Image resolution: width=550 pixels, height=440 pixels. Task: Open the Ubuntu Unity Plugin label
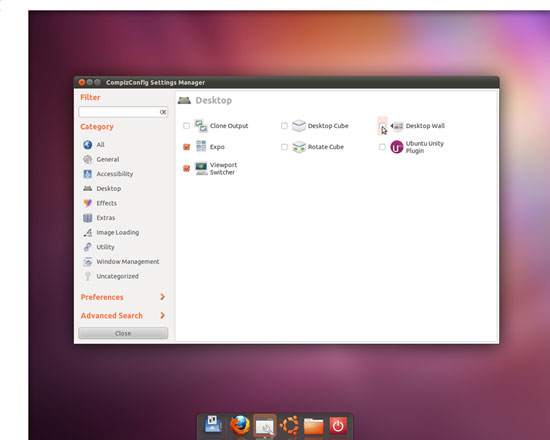click(424, 147)
